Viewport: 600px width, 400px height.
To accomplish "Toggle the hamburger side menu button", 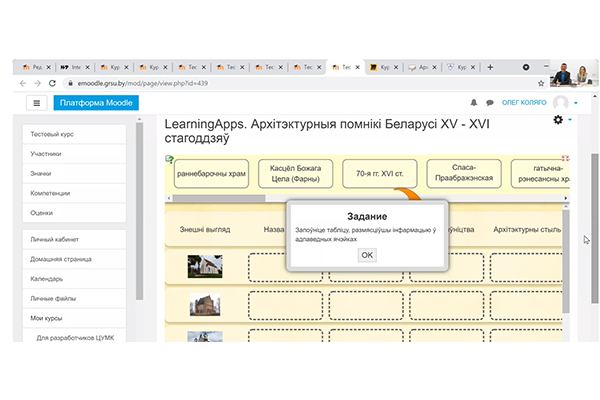I will (37, 102).
